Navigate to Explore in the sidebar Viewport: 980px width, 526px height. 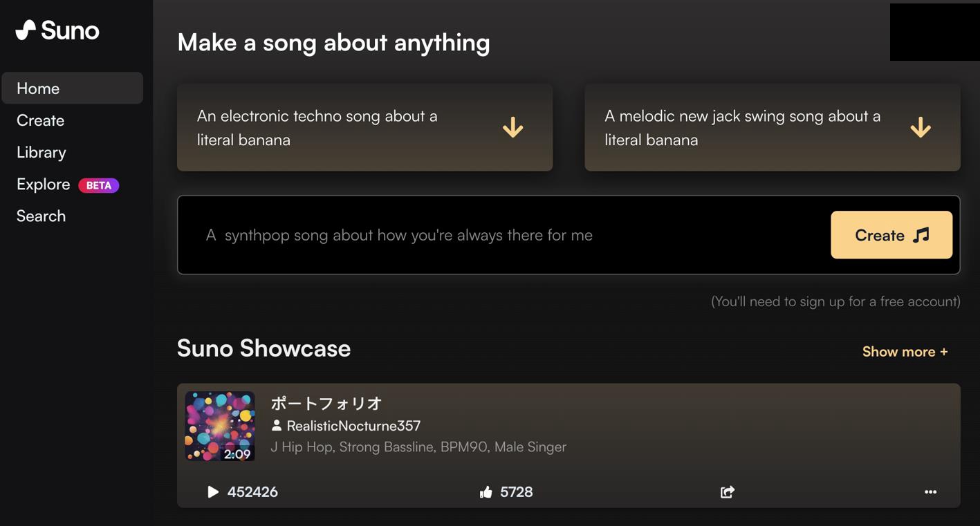[x=44, y=185]
